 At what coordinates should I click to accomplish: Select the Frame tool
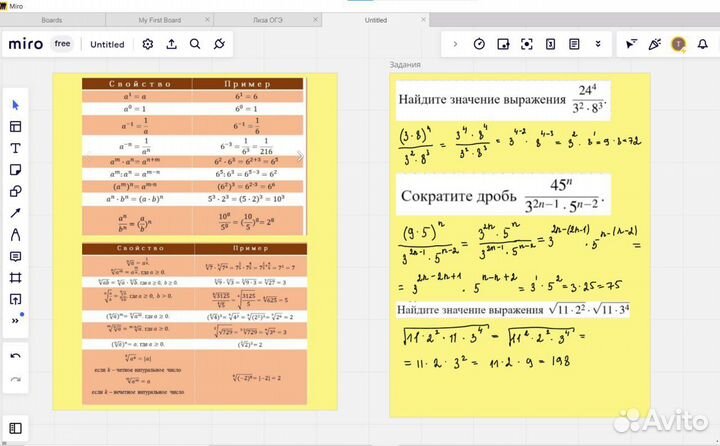tap(15, 278)
